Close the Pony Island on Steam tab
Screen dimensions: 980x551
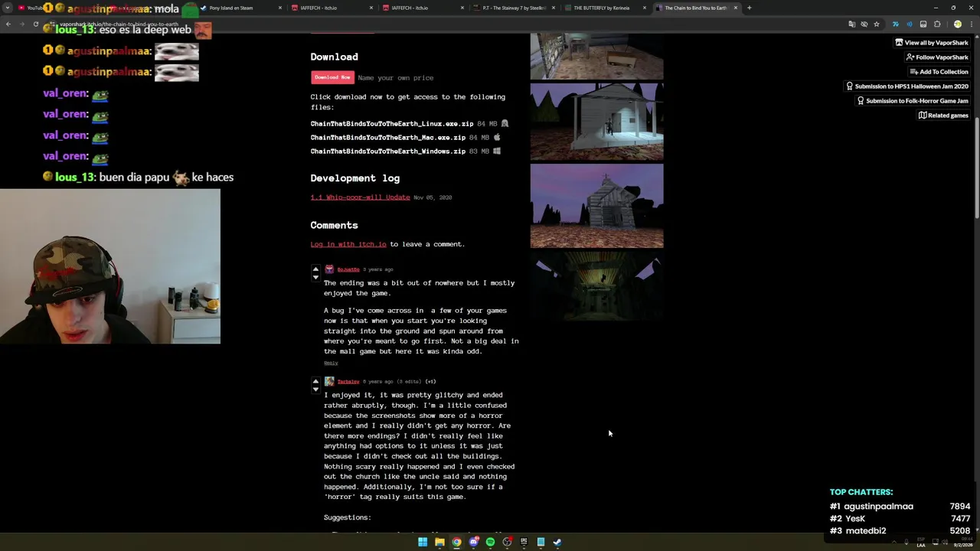pos(280,8)
